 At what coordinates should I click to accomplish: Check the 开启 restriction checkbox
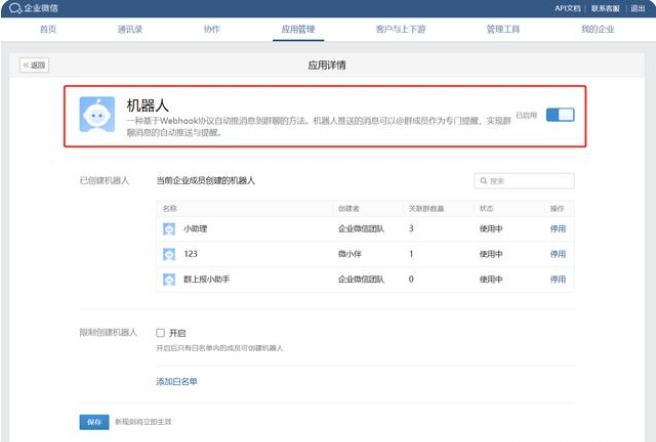(160, 332)
